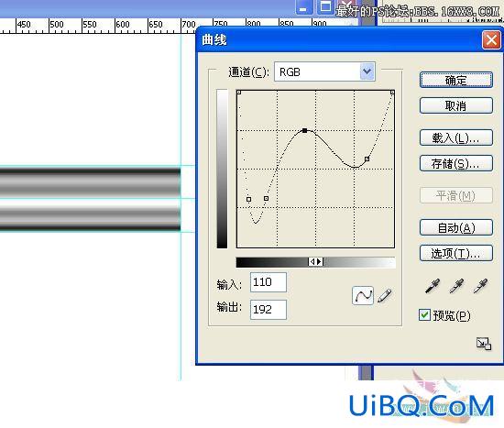Choose the curve point editing tool
The image size is (504, 428).
click(363, 295)
